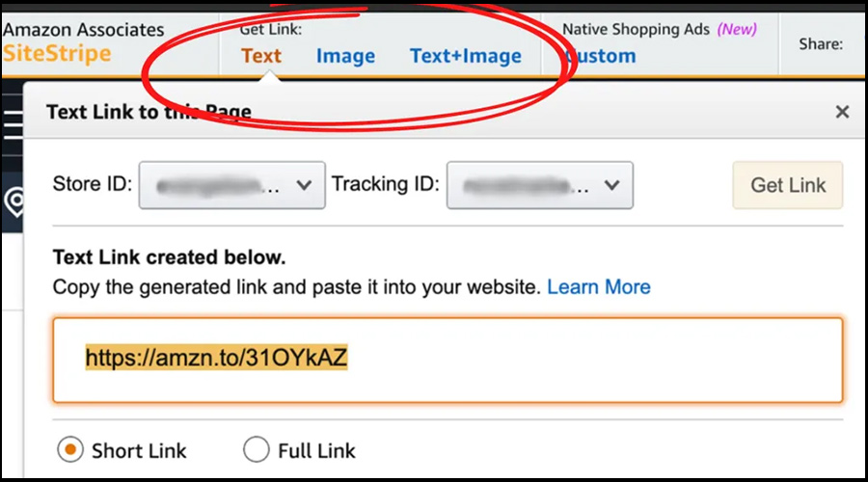The width and height of the screenshot is (868, 482).
Task: Click the SiteStripe logo
Action: 56,54
